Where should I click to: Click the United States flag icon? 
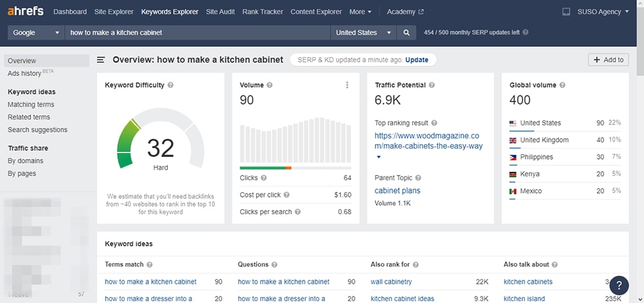(x=513, y=123)
